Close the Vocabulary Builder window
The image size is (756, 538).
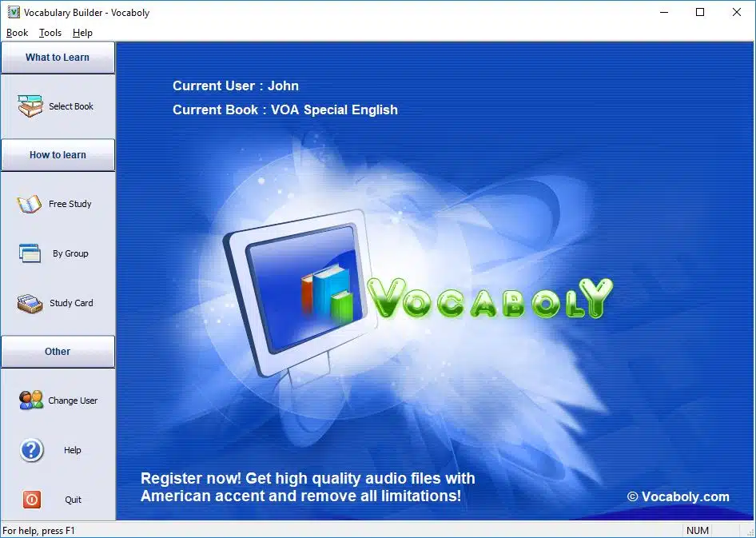pyautogui.click(x=736, y=12)
